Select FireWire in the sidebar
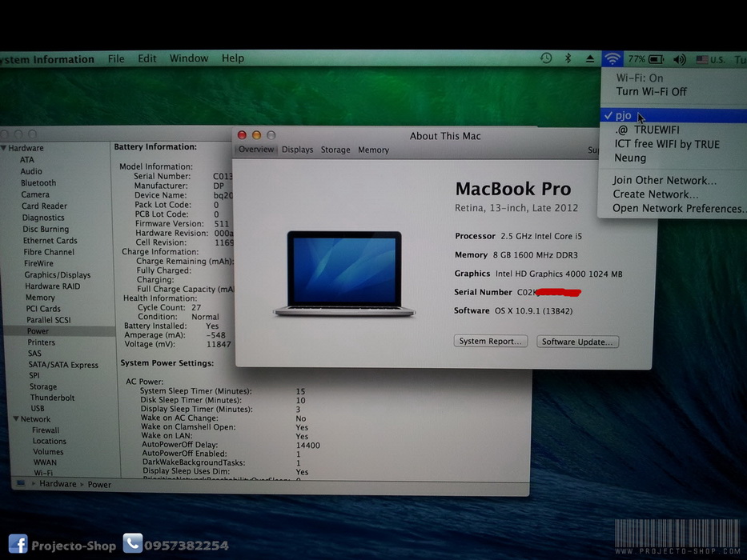 (38, 263)
